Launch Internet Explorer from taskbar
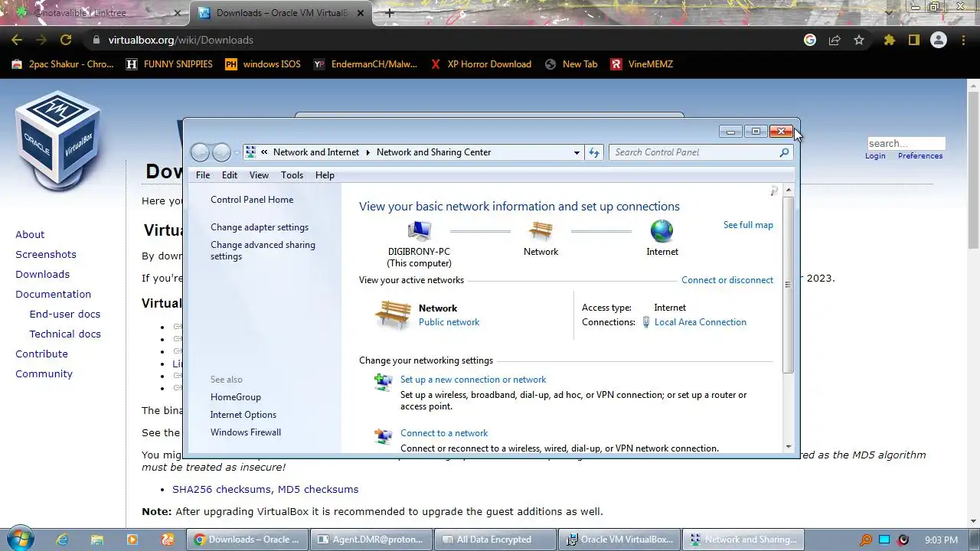This screenshot has height=551, width=980. point(62,540)
